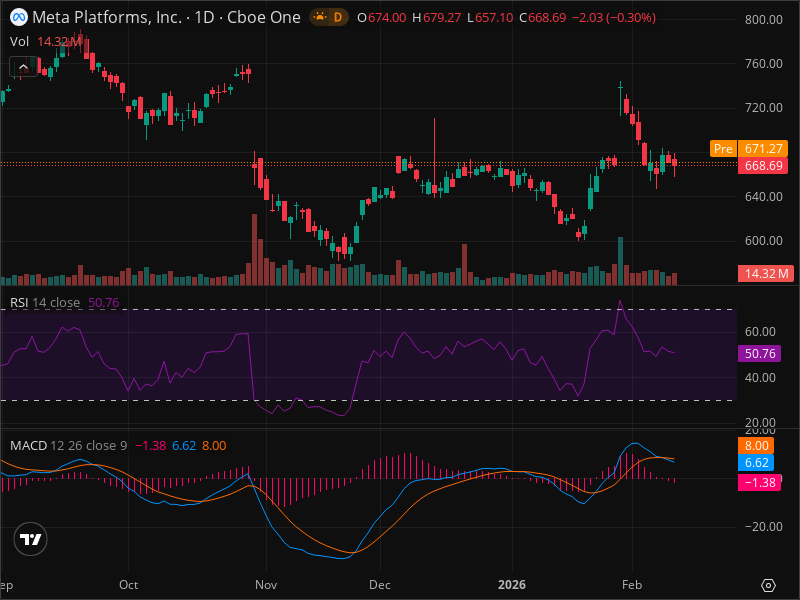Click the blue 6.62 MACD value label

[756, 463]
